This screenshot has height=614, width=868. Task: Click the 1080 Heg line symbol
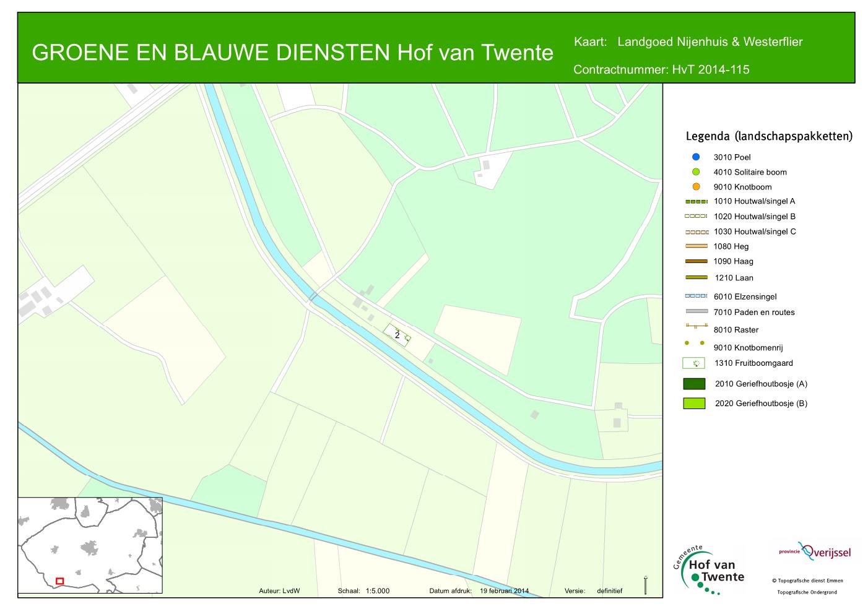[696, 246]
